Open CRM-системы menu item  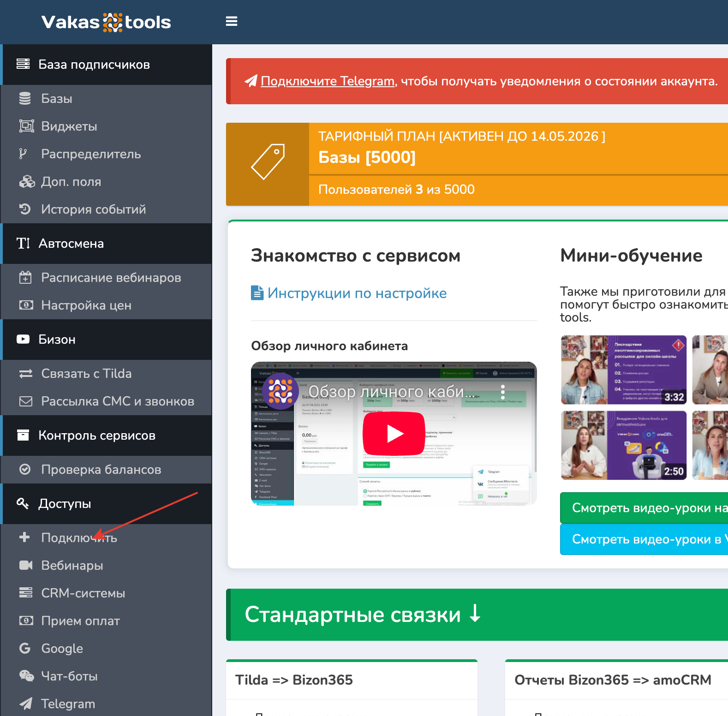click(83, 593)
